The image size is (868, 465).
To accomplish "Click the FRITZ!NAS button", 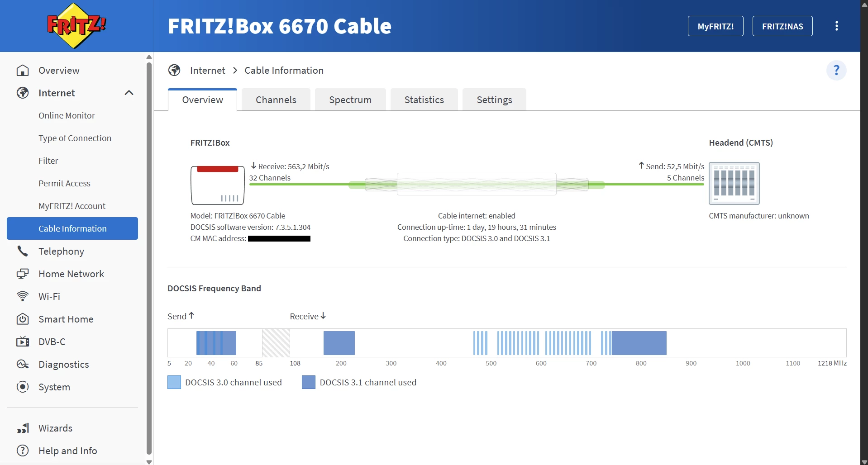I will click(x=782, y=26).
